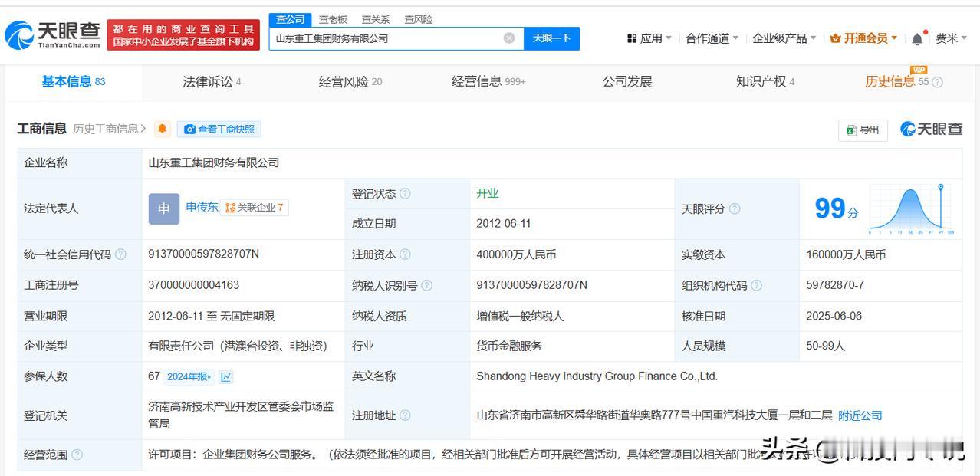
Task: Click the 天眼一下 search button
Action: [x=551, y=38]
